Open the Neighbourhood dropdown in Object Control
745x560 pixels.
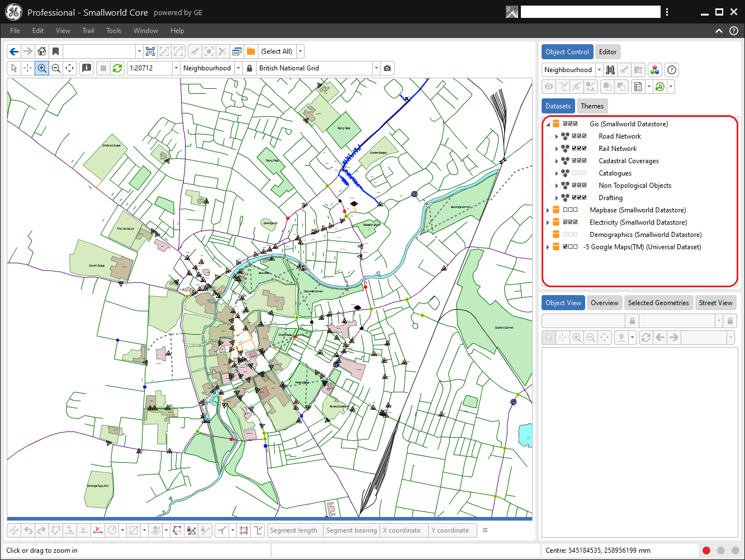pyautogui.click(x=599, y=70)
